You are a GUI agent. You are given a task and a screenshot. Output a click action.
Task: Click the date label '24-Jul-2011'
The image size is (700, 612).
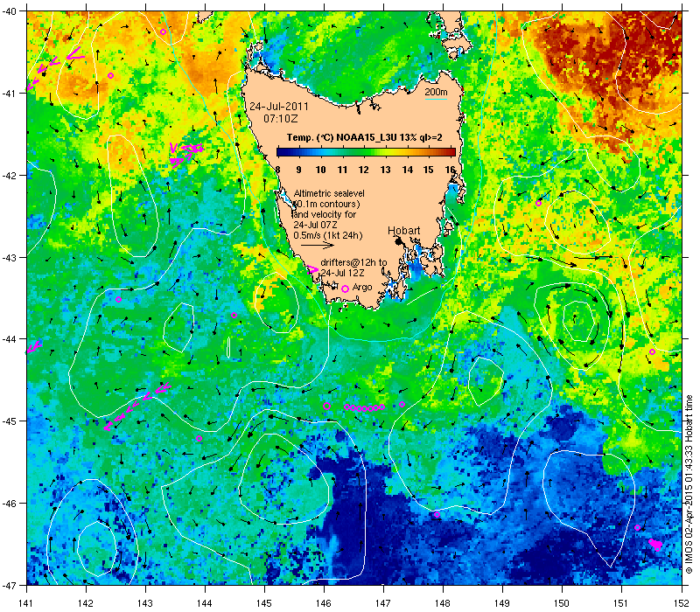click(279, 107)
